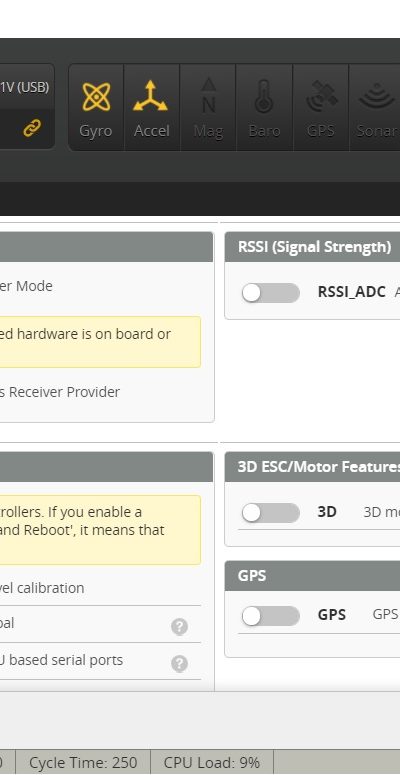Click the CPU Load status indicator

(x=212, y=763)
